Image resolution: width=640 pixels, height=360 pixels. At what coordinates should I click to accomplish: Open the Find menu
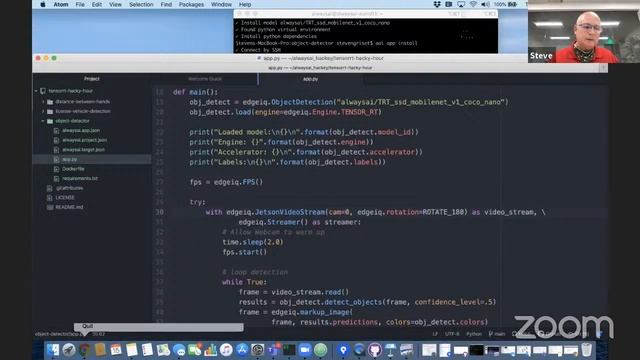[x=166, y=4]
